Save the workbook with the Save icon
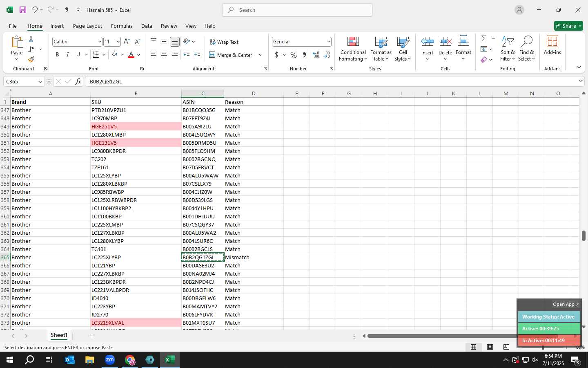 (x=23, y=10)
